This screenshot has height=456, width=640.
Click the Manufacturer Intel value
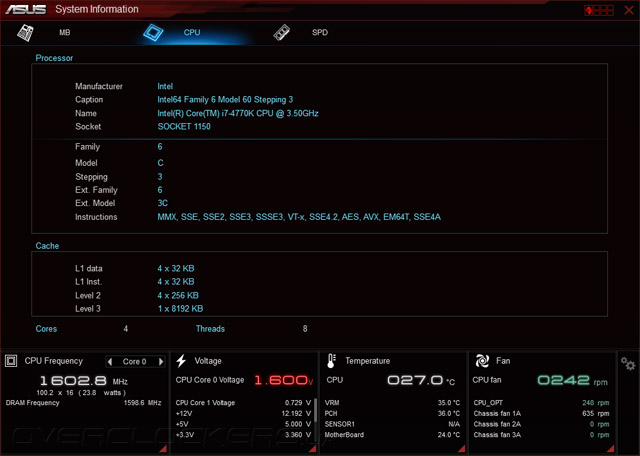165,86
